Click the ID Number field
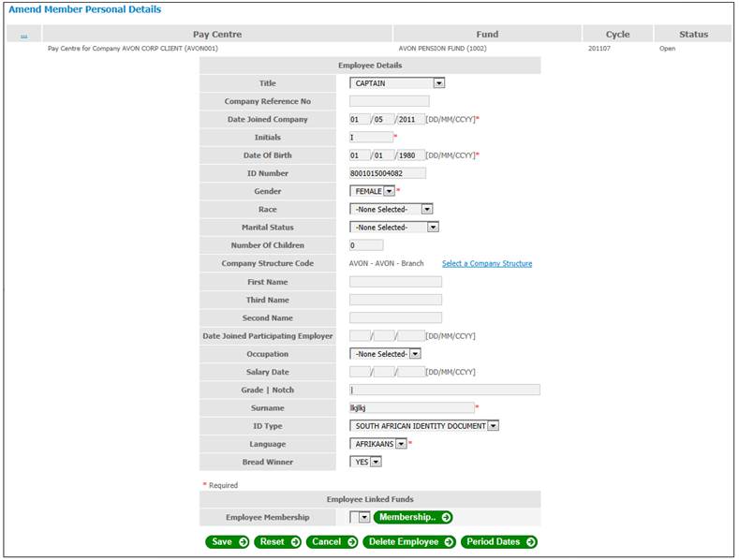The width and height of the screenshot is (739, 560). 387,173
